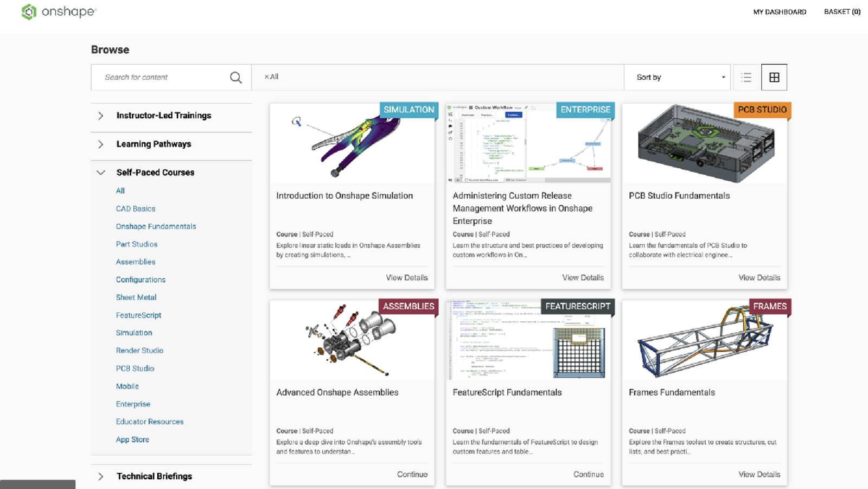This screenshot has height=489, width=868.
Task: Open MY DASHBOARD in top navigation
Action: pos(780,12)
